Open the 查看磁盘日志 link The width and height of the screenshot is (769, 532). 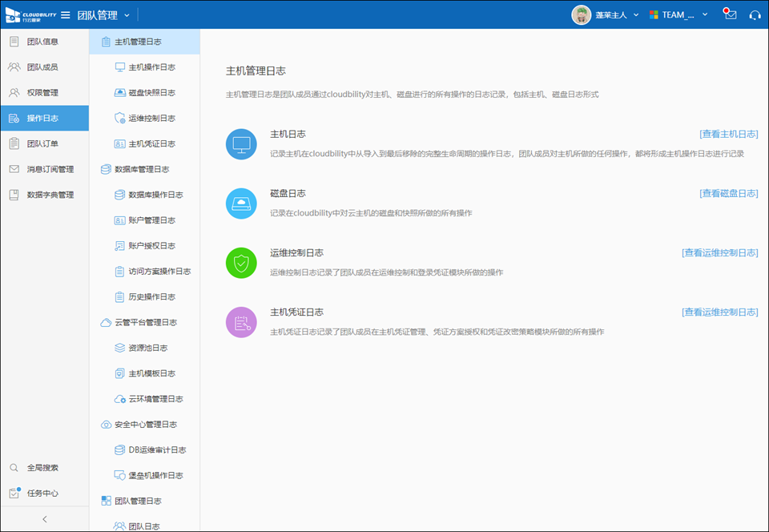[728, 194]
